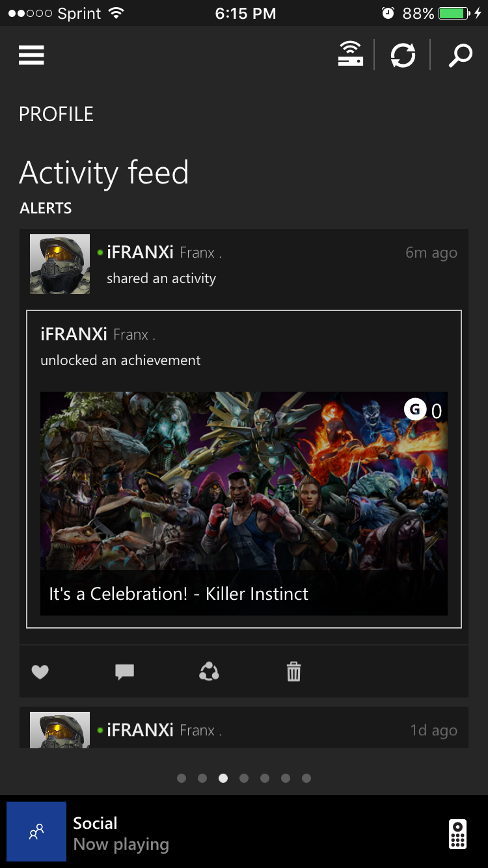Open the Social Now playing bar
Image resolution: width=488 pixels, height=868 pixels.
click(x=244, y=832)
